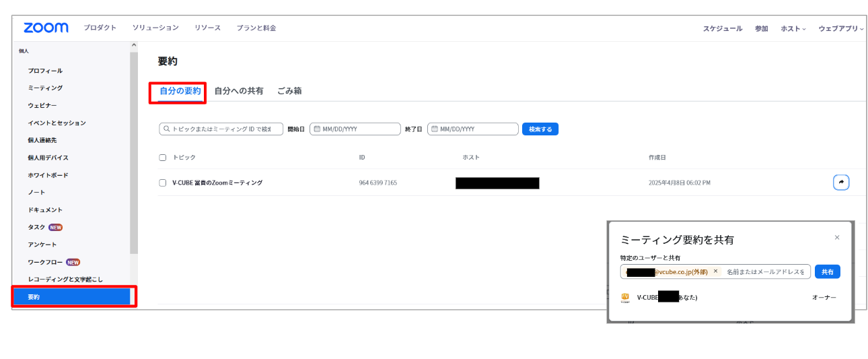Screen dimensions: 868x359
Task: Open ドキュメント in the sidebar
Action: click(45, 209)
